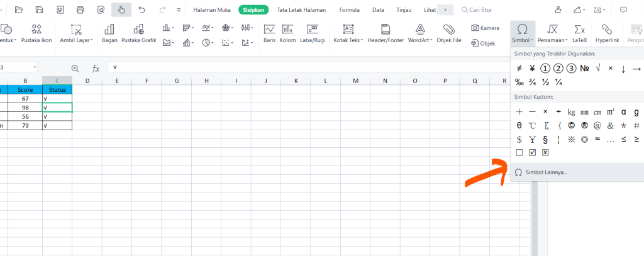Image resolution: width=644 pixels, height=256 pixels.
Task: Choose the stock candlestick chart icon
Action: [x=247, y=28]
